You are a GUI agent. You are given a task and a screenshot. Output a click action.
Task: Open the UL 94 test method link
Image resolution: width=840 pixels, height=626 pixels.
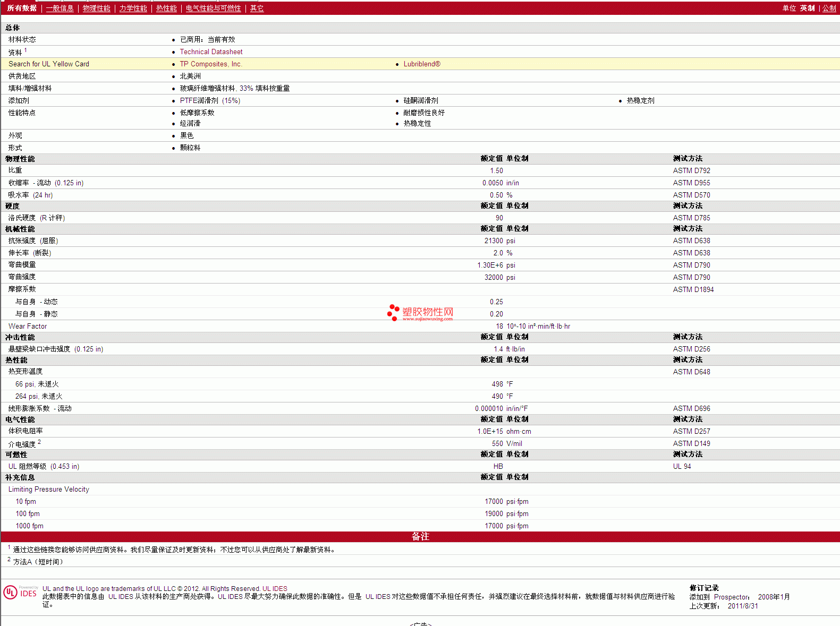click(682, 467)
